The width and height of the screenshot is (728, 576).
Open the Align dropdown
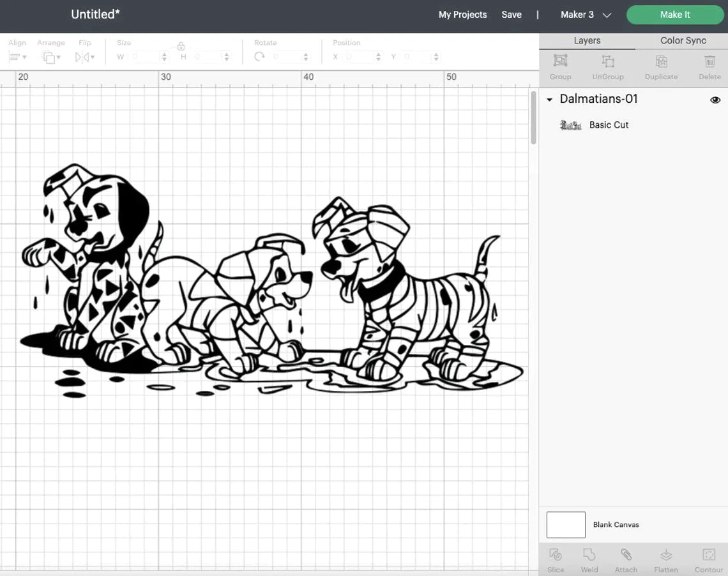17,57
